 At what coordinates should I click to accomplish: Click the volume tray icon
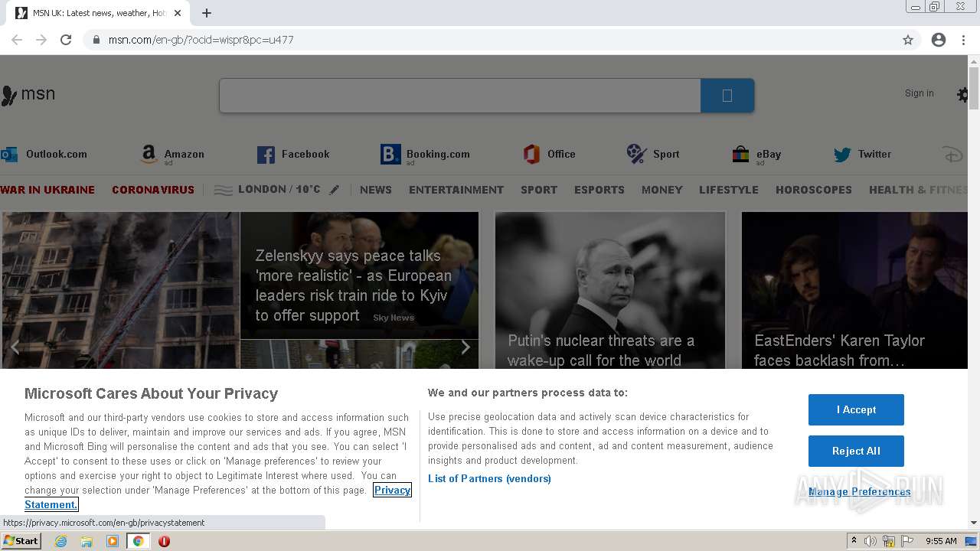(x=871, y=541)
